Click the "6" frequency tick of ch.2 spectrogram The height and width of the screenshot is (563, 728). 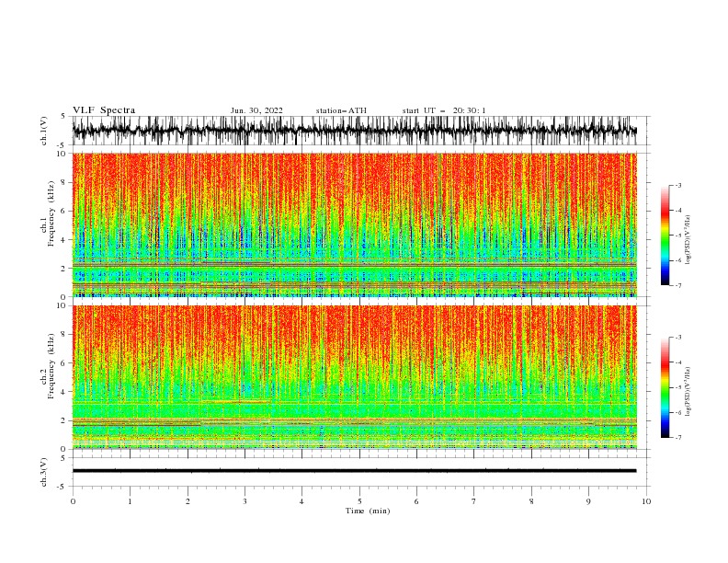pos(63,363)
